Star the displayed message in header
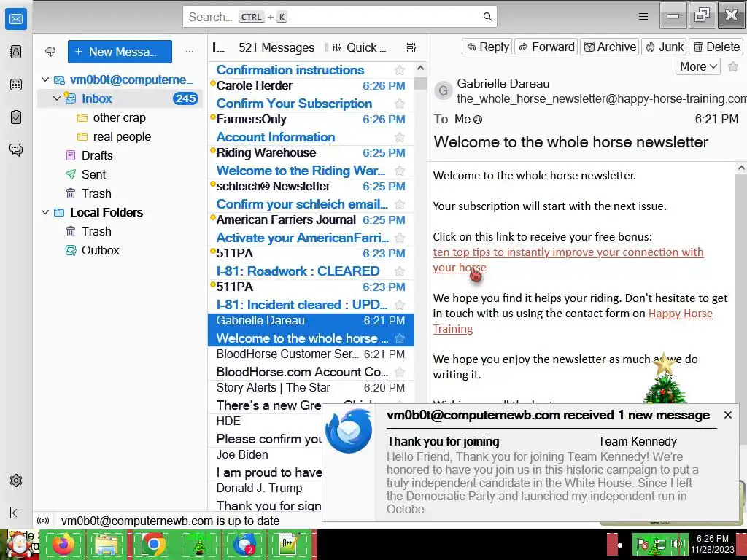 click(x=733, y=66)
